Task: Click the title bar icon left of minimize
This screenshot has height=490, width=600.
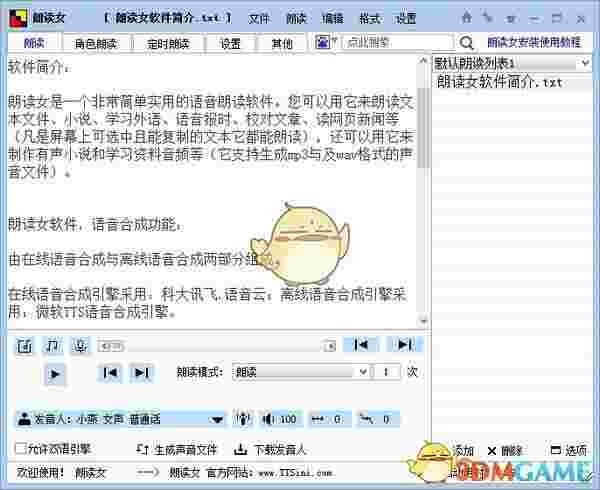Action: click(512, 18)
